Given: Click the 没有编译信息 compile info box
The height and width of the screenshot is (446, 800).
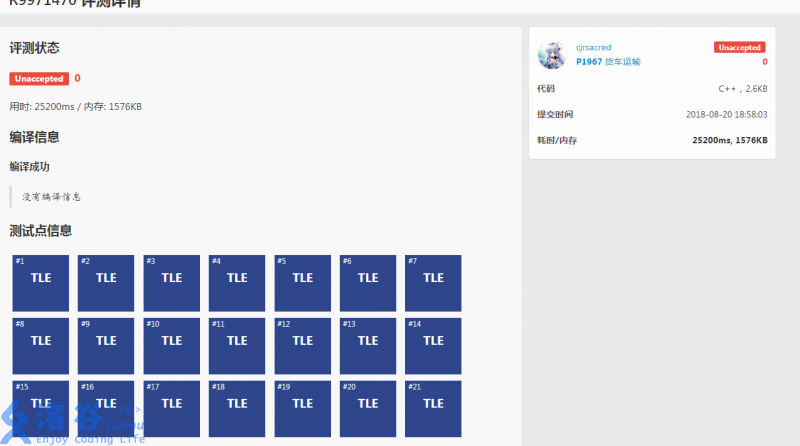Looking at the screenshot, I should click(x=60, y=197).
